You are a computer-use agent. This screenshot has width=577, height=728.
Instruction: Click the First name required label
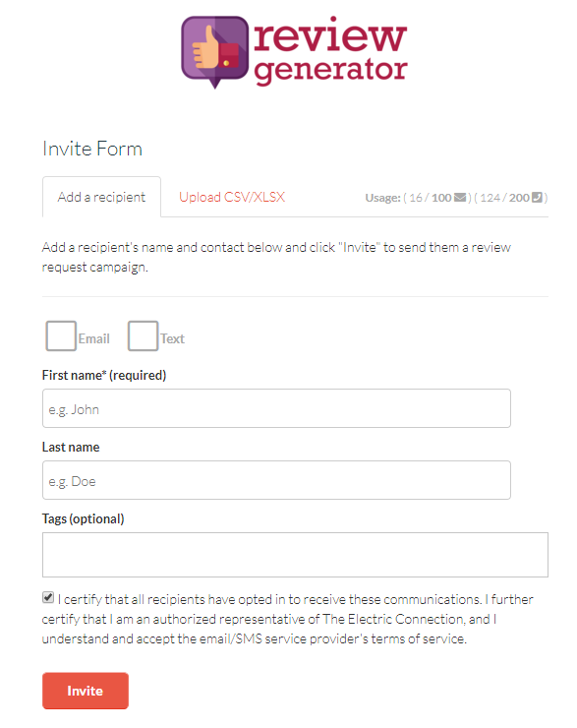(x=104, y=375)
